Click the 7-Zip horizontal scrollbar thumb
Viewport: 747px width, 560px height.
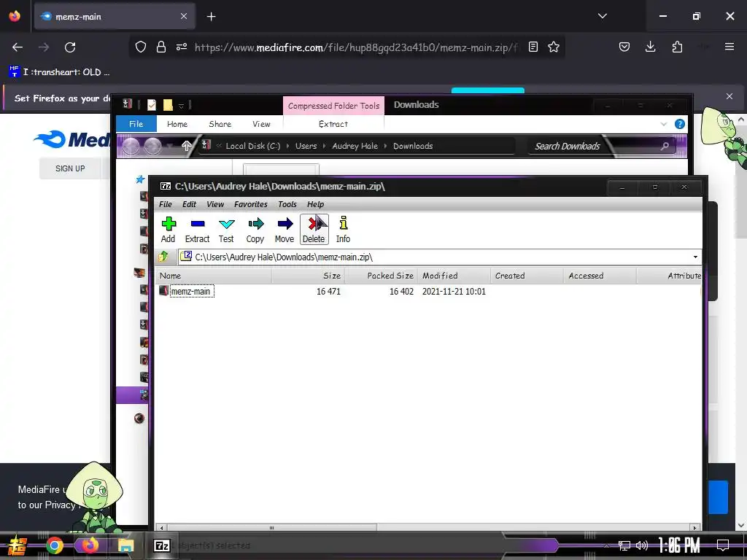(x=271, y=528)
